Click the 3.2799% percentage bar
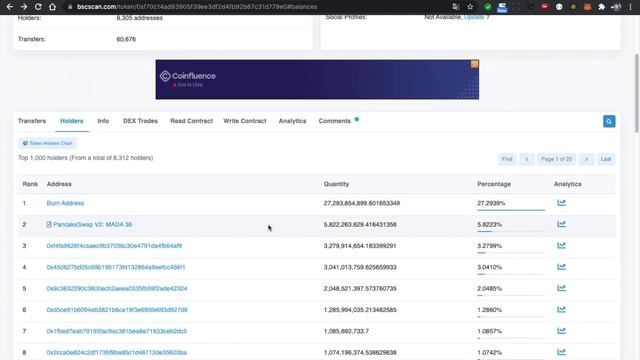Screen dimensions: 640x360 [x=511, y=253]
